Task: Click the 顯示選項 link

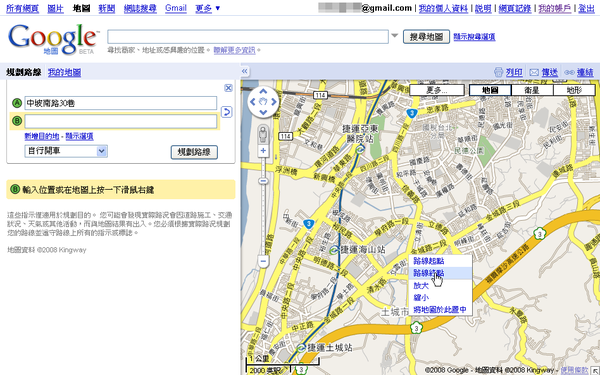Action: (x=79, y=136)
